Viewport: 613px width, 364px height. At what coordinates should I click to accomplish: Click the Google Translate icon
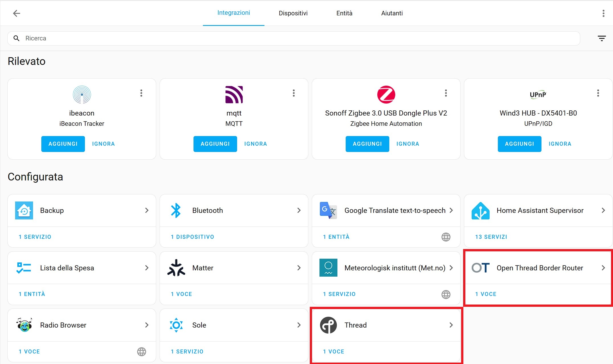[328, 210]
